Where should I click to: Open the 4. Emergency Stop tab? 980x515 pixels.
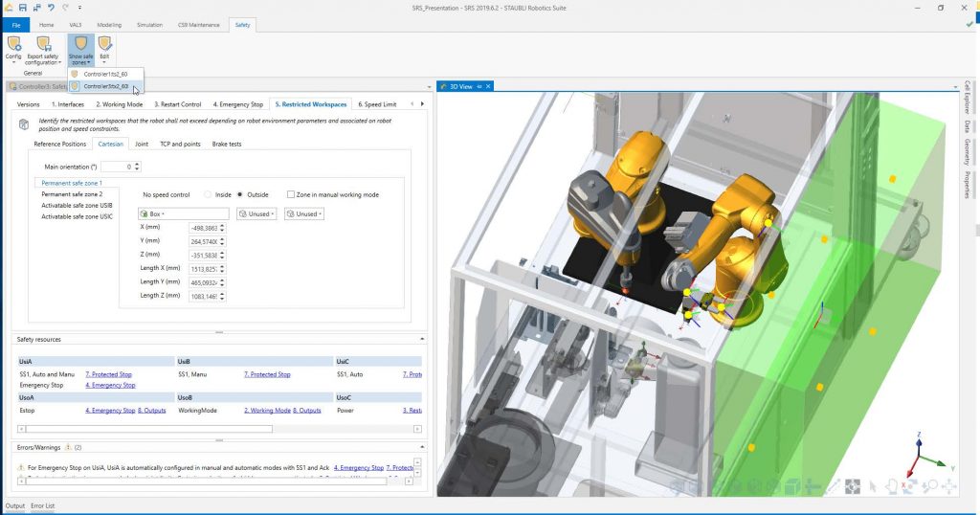[x=237, y=104]
